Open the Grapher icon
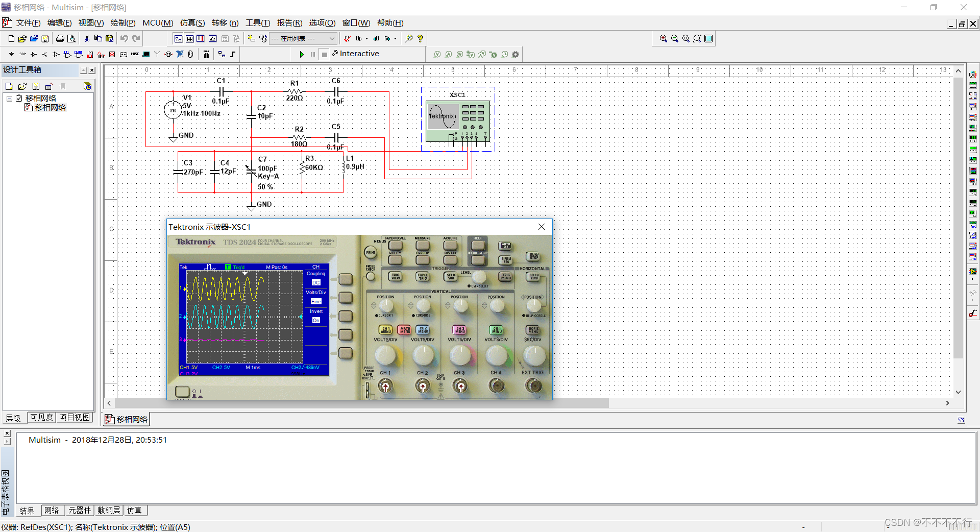The height and width of the screenshot is (532, 980). (212, 39)
